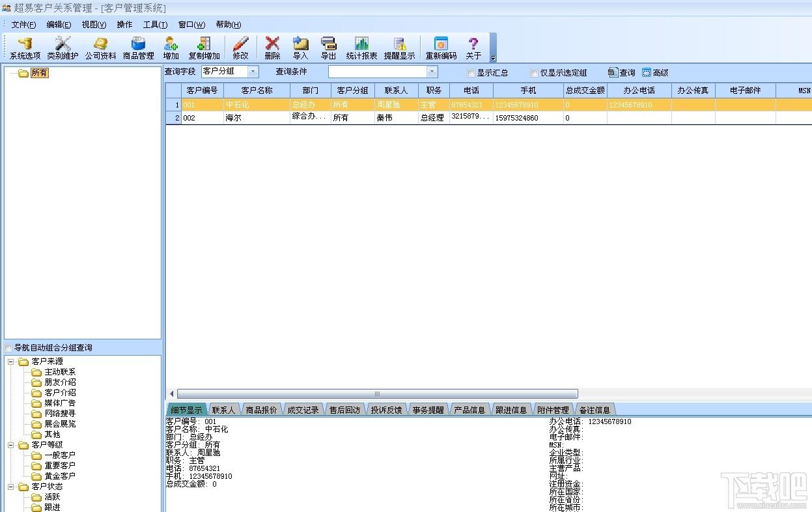Collapse the 客户等级 tree node
The width and height of the screenshot is (812, 512).
click(11, 445)
